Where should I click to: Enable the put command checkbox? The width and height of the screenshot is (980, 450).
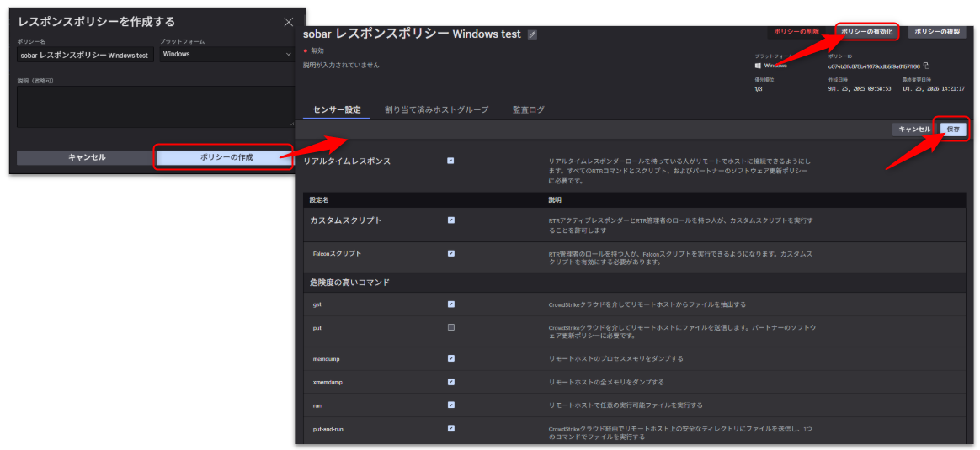pyautogui.click(x=451, y=327)
